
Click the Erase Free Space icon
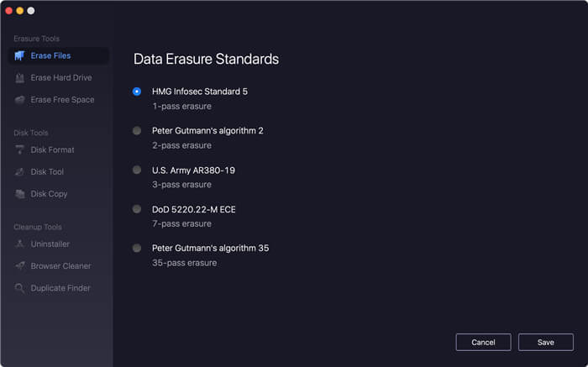19,100
